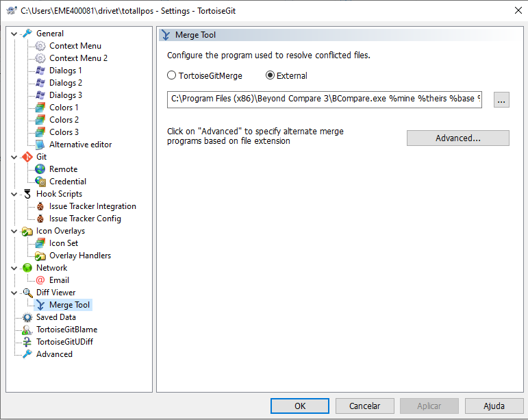The height and width of the screenshot is (420, 528).
Task: Click the Overlay Handlers folder icon
Action: (40, 256)
